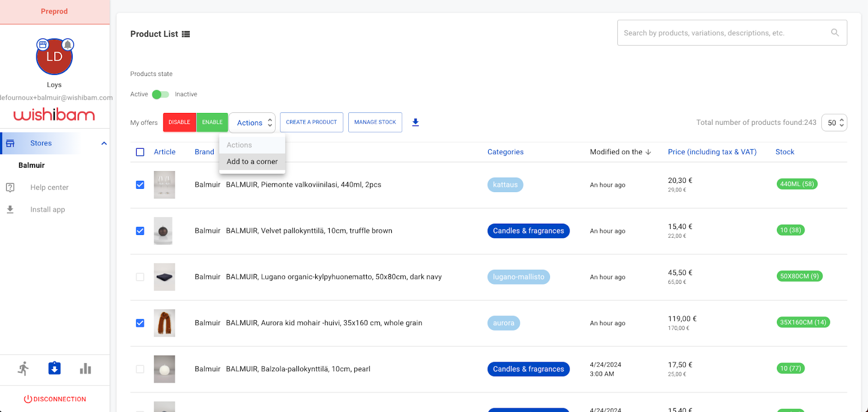Image resolution: width=868 pixels, height=412 pixels.
Task: Click the Help center question icon
Action: point(10,187)
